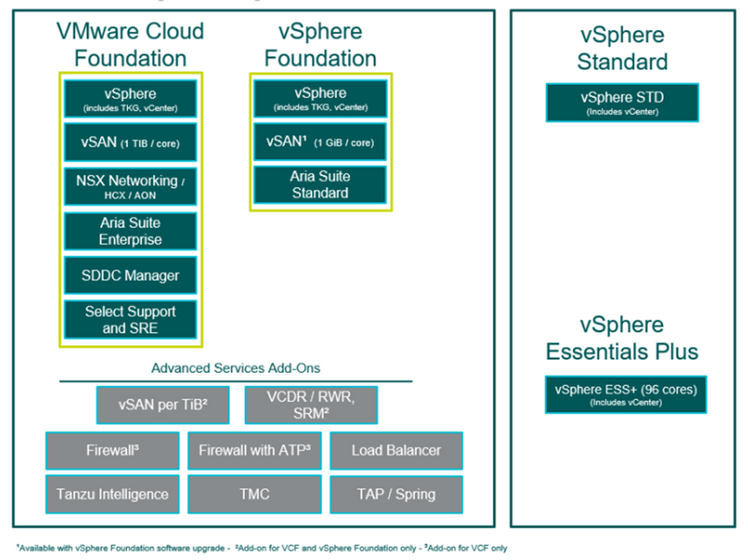This screenshot has height=560, width=748.
Task: Select the vSAN per TiB add-on
Action: pos(163,405)
